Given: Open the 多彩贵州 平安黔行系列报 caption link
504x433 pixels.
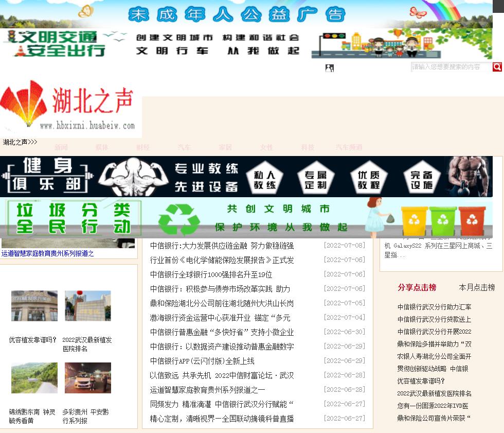Looking at the screenshot, I should click(x=85, y=417).
